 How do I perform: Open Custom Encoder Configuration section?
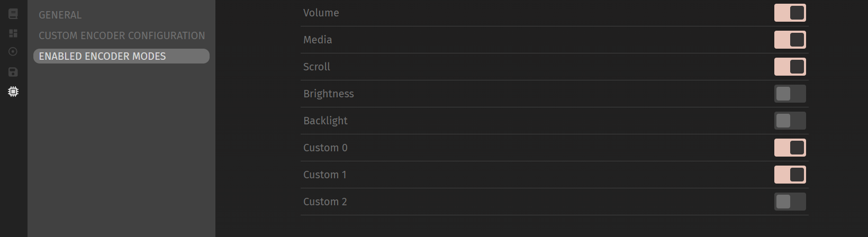pyautogui.click(x=122, y=35)
